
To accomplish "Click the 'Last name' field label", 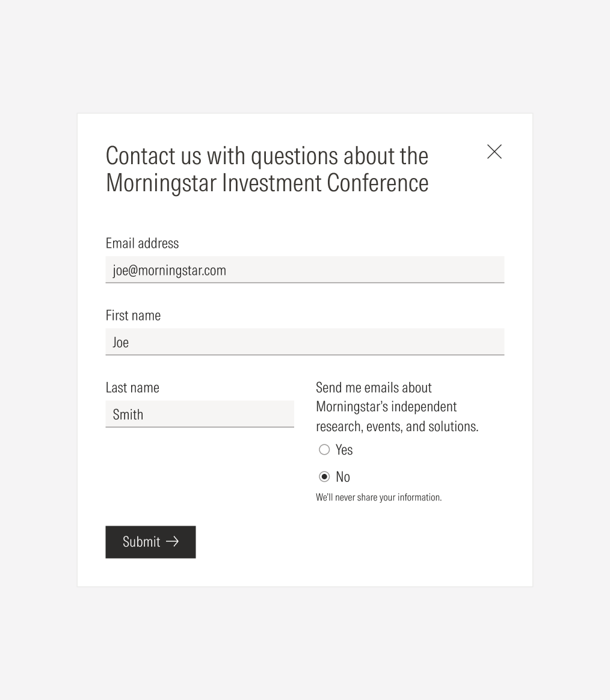I will click(x=132, y=387).
